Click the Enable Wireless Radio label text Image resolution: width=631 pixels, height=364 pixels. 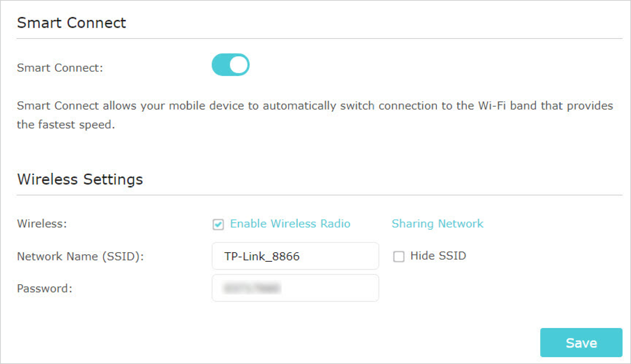click(x=290, y=224)
